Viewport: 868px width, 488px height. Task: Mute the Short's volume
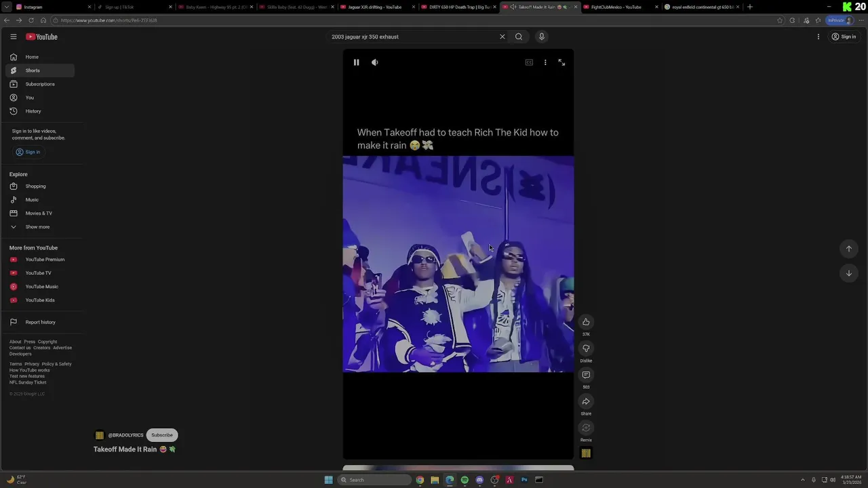click(x=375, y=62)
